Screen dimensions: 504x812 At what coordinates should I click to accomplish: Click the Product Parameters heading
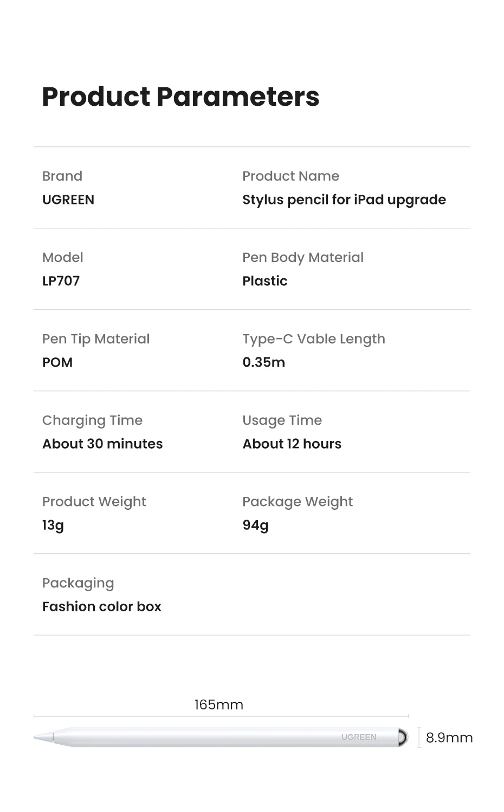pyautogui.click(x=180, y=97)
